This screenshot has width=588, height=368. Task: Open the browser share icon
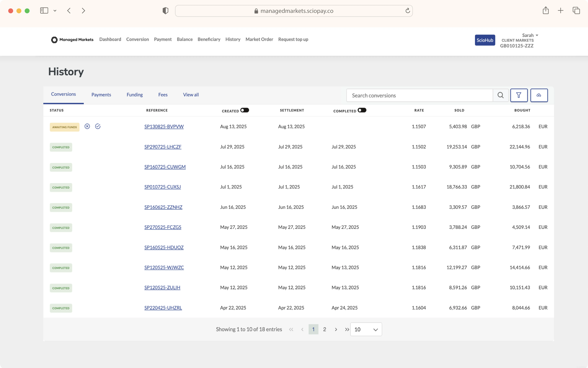click(546, 10)
